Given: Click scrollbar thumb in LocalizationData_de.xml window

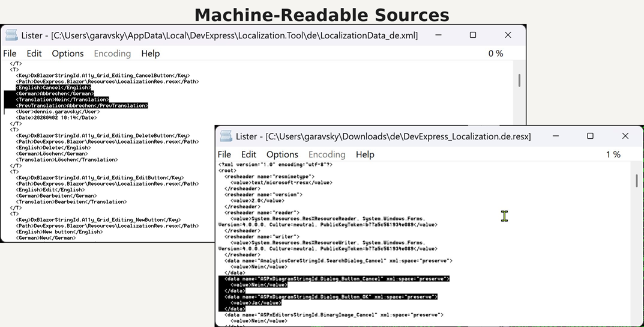Looking at the screenshot, I should [x=519, y=80].
